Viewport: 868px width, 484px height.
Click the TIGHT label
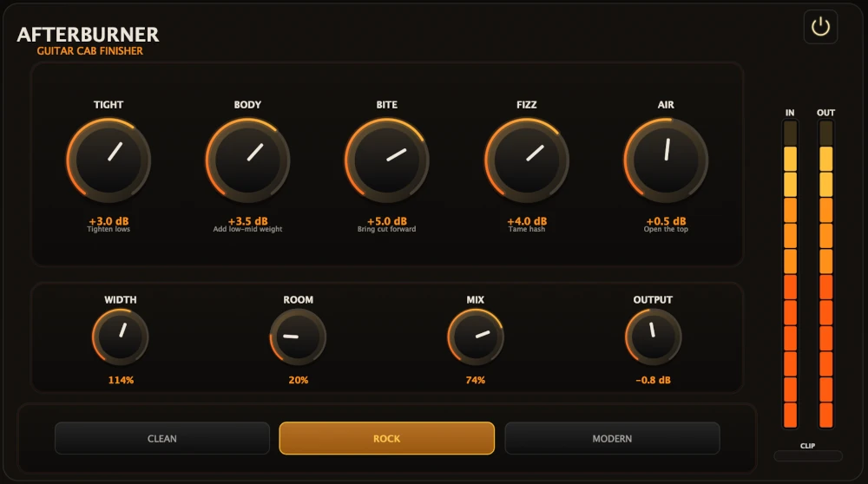tap(108, 105)
